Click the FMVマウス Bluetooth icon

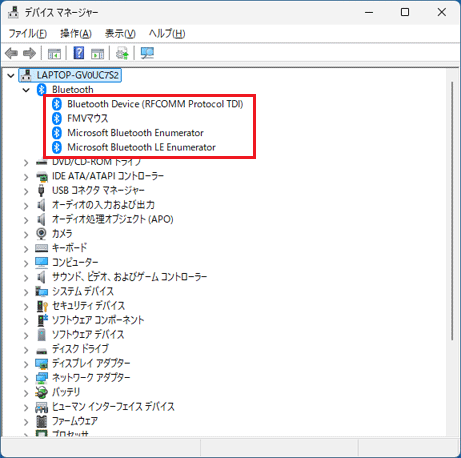tap(57, 118)
